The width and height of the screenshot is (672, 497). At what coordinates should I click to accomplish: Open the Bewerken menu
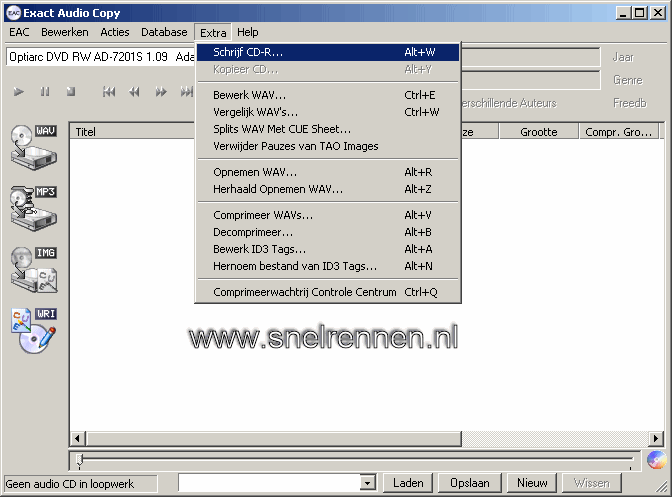coord(65,32)
